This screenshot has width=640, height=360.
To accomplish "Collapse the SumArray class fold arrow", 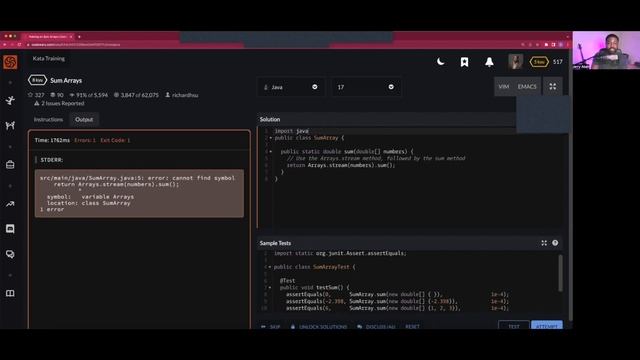I will coord(271,138).
